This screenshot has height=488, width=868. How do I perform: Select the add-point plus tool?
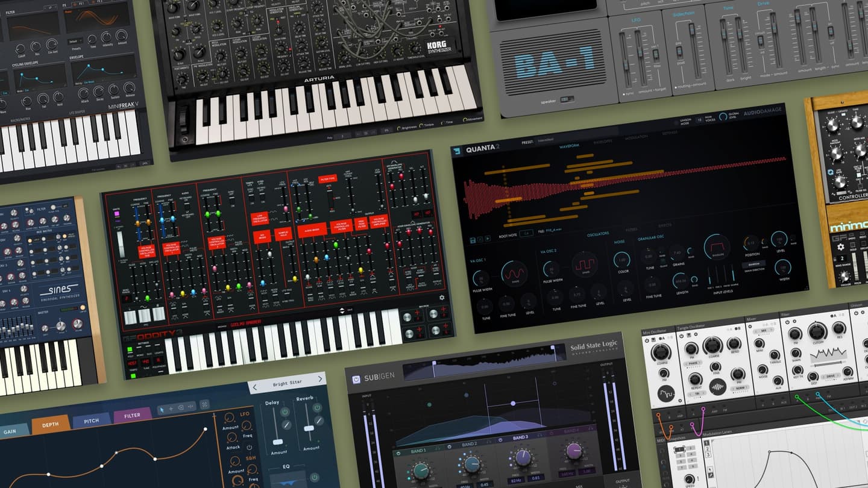(171, 408)
